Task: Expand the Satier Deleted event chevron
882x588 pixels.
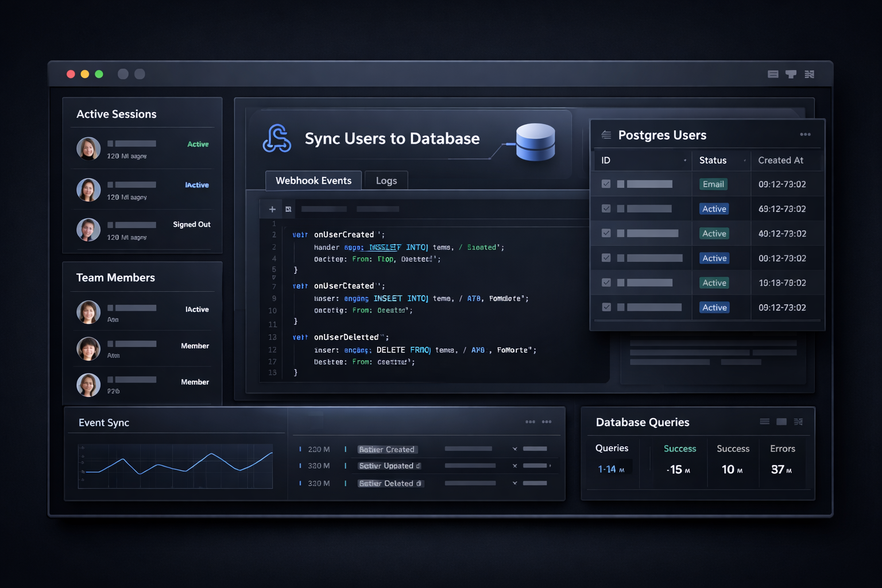Action: coord(514,483)
